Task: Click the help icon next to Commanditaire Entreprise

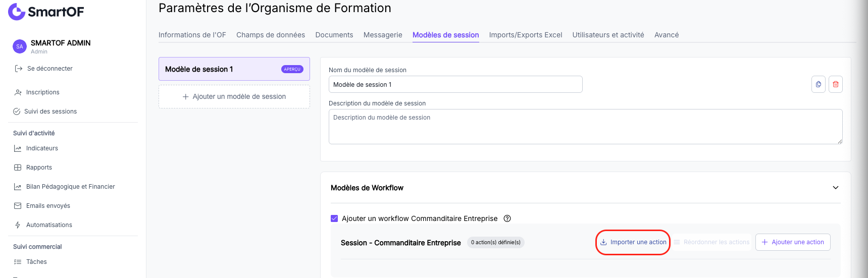Action: tap(507, 218)
